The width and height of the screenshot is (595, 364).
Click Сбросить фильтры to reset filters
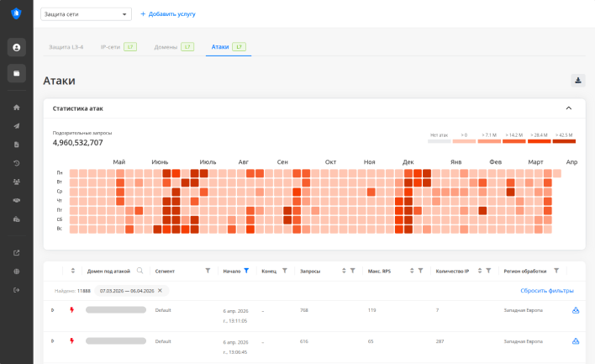point(546,291)
